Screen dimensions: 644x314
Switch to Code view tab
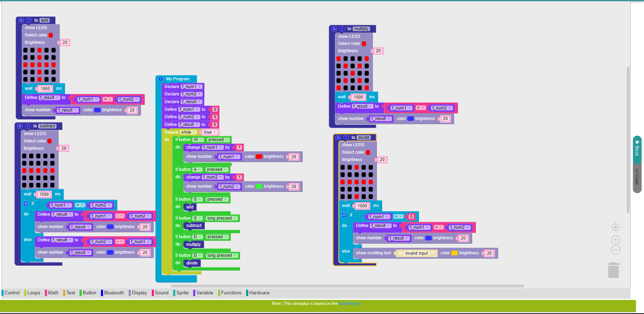[x=637, y=177]
